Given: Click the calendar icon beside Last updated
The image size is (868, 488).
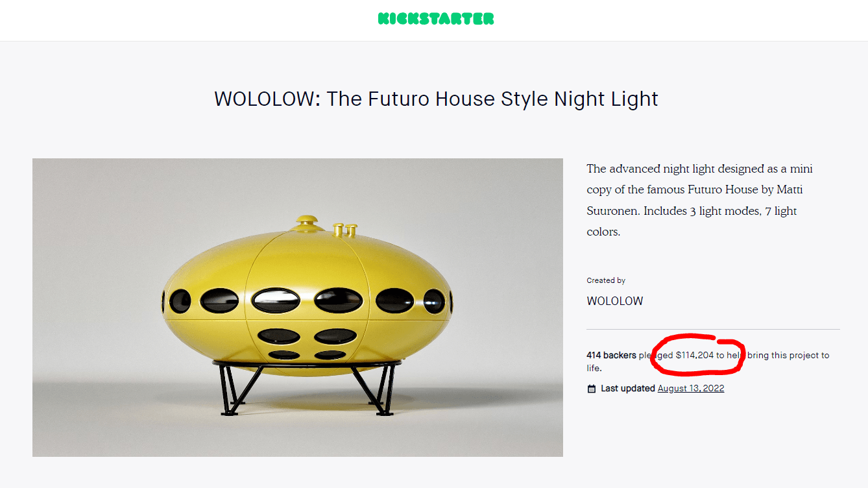Looking at the screenshot, I should (x=591, y=389).
